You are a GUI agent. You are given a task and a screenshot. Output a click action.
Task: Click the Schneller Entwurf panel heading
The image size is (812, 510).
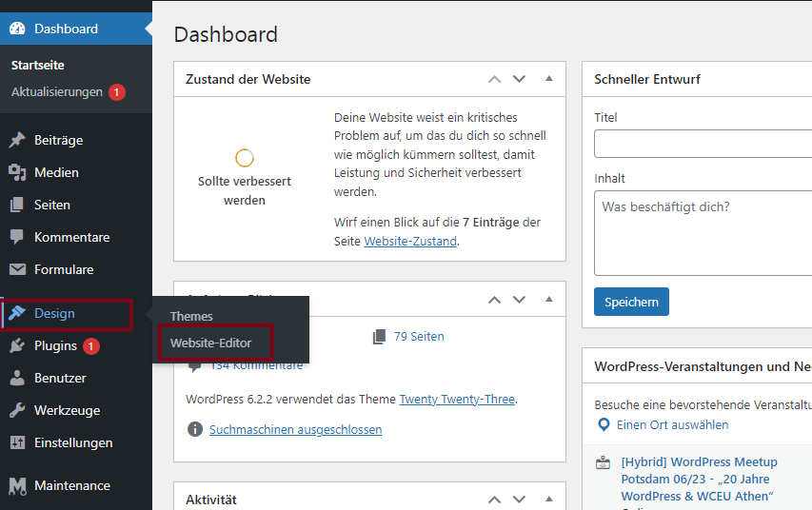(646, 79)
